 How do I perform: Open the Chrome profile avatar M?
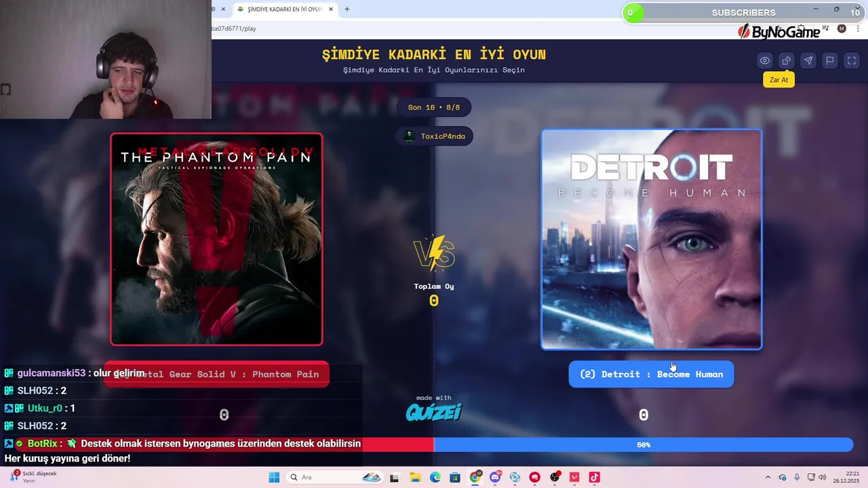[842, 28]
